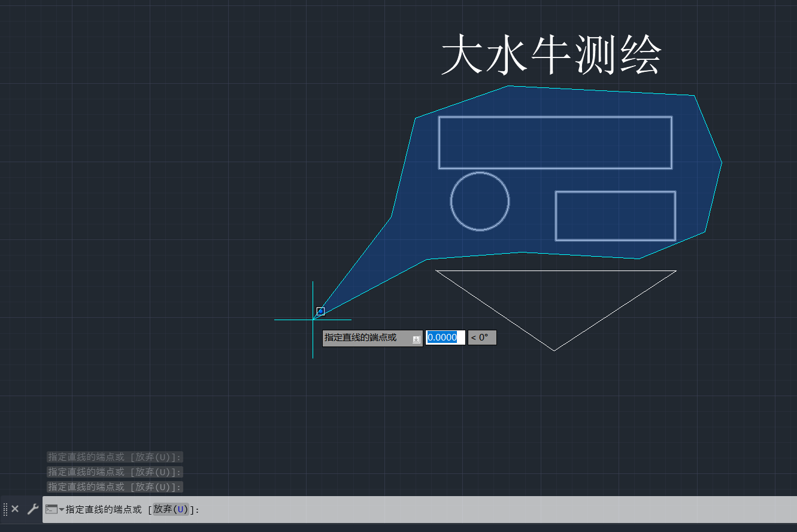The height and width of the screenshot is (532, 797).
Task: Click the grip dots handle of the command bar
Action: [4, 509]
